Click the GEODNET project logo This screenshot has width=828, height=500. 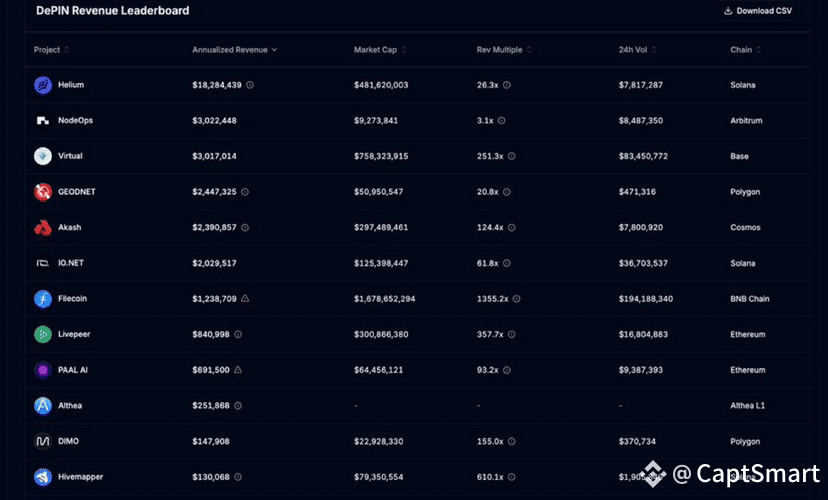pos(43,192)
